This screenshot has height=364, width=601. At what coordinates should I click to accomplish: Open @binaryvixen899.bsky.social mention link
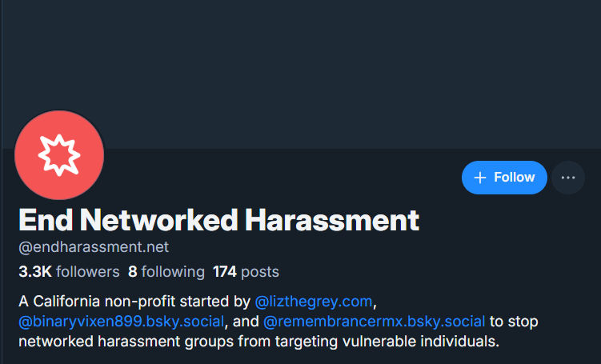[x=121, y=322]
